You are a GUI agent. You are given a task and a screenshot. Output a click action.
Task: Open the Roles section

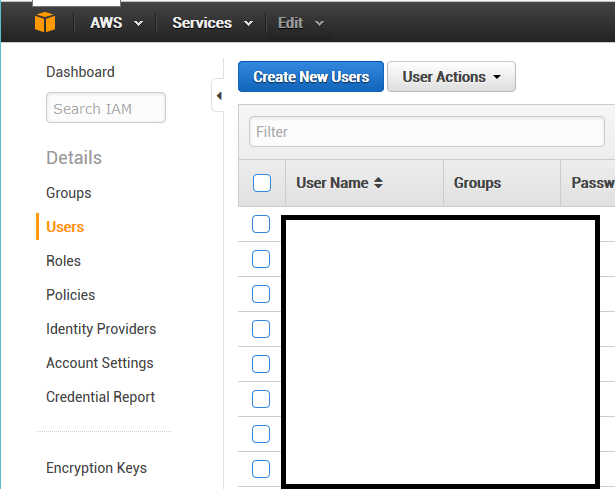(64, 261)
